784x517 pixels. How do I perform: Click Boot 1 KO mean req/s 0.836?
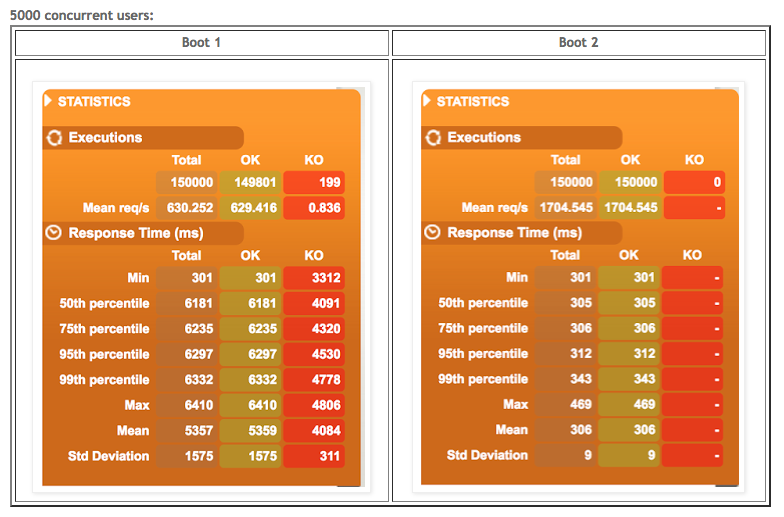pos(314,208)
